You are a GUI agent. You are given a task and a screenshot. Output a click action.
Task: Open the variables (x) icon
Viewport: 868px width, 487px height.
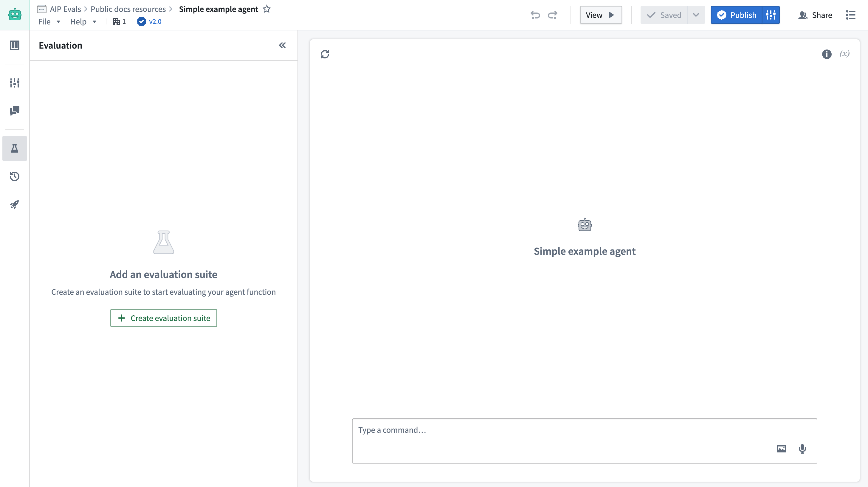coord(844,54)
